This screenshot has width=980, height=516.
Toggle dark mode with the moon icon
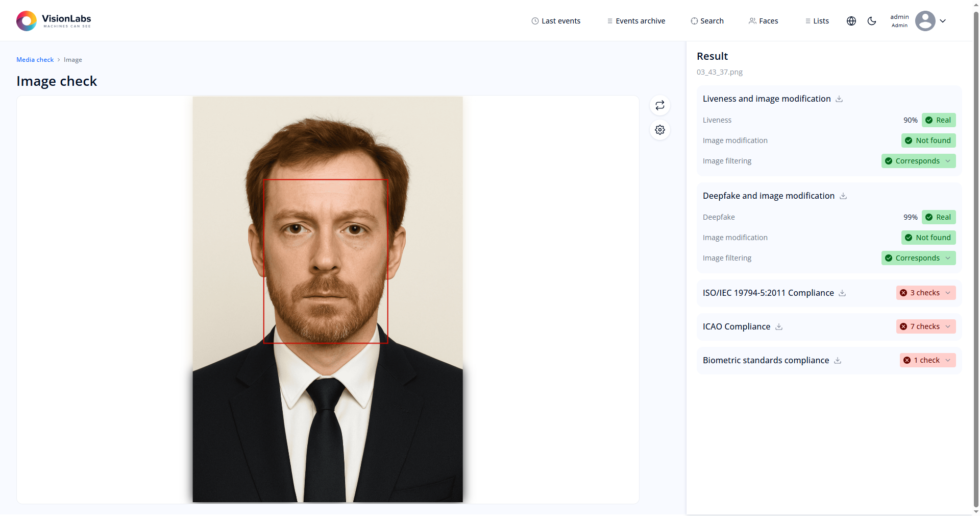[872, 21]
